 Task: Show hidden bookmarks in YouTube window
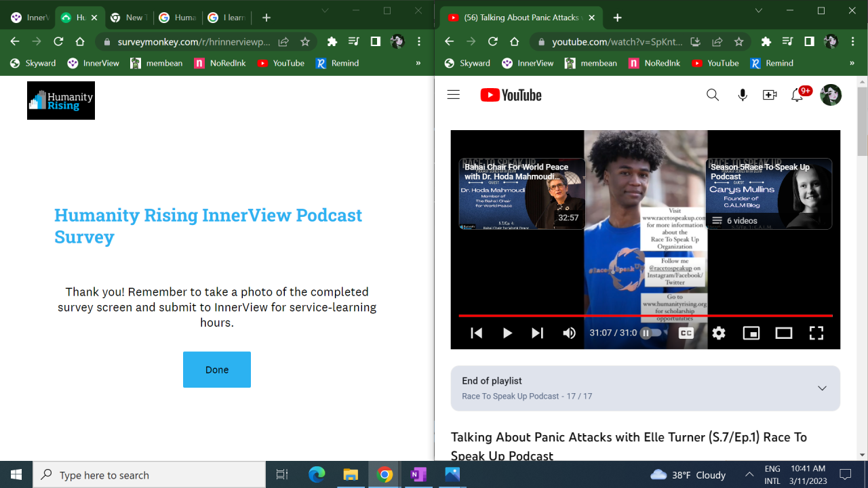click(x=853, y=63)
